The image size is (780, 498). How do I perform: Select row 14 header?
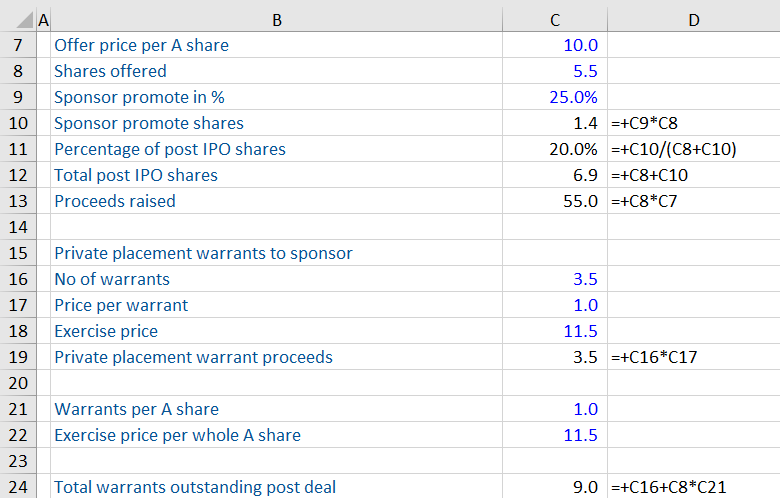pos(17,227)
